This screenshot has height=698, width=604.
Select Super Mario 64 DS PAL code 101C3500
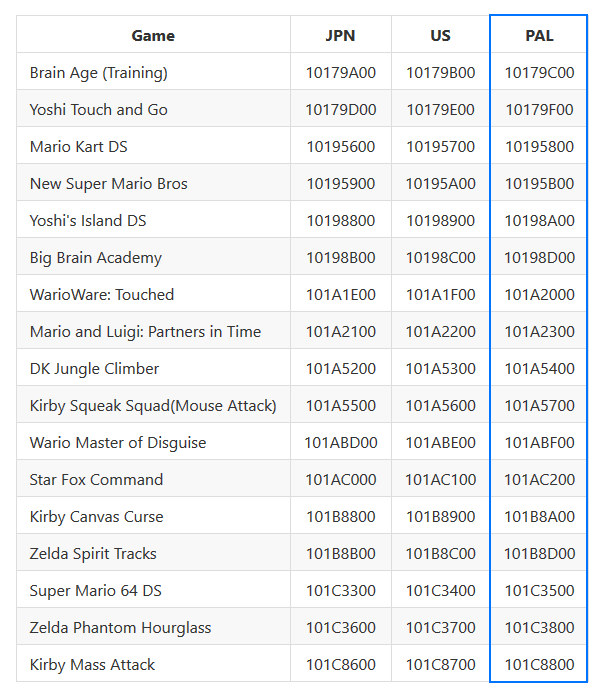coord(539,590)
